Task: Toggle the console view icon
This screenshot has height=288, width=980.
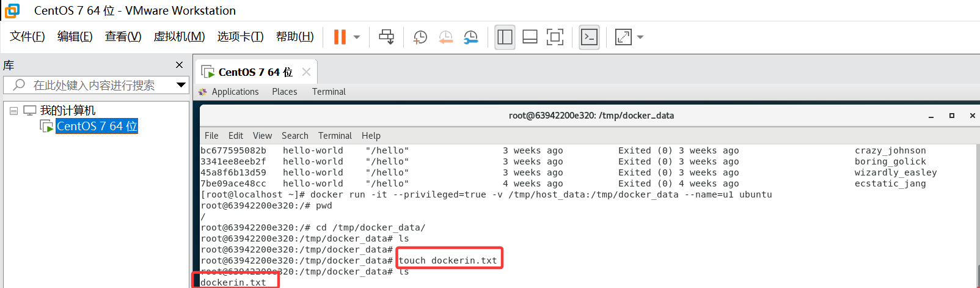Action: click(589, 37)
